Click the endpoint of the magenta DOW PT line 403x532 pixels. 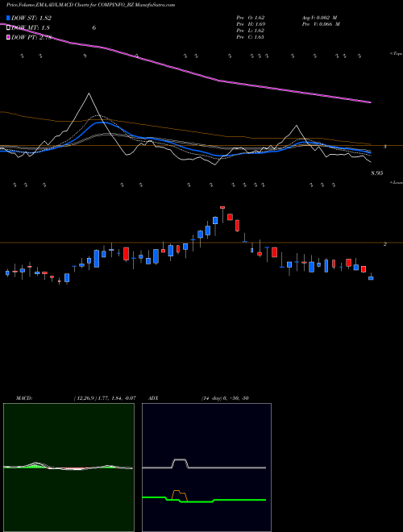click(x=370, y=102)
